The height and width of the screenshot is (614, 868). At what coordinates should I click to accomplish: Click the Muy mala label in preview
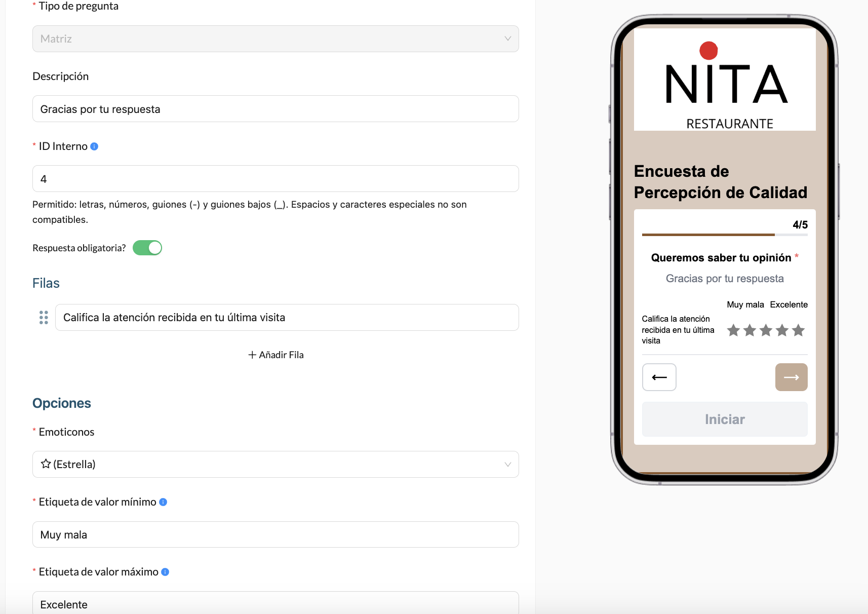(745, 304)
